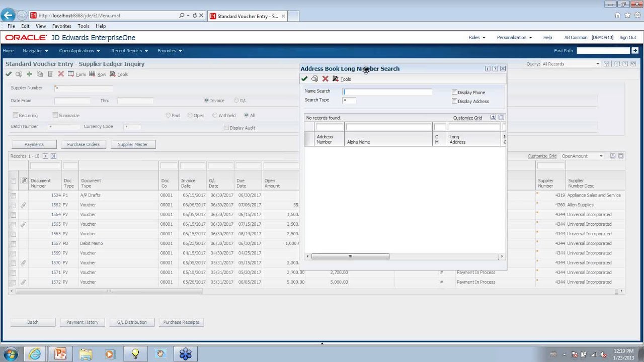The height and width of the screenshot is (362, 644).
Task: Enable the Display Phone checkbox
Action: pos(454,92)
